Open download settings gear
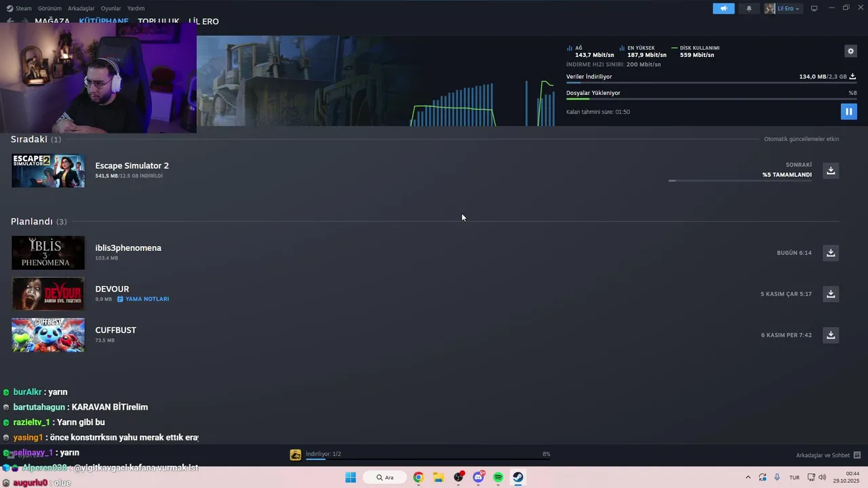 (851, 51)
